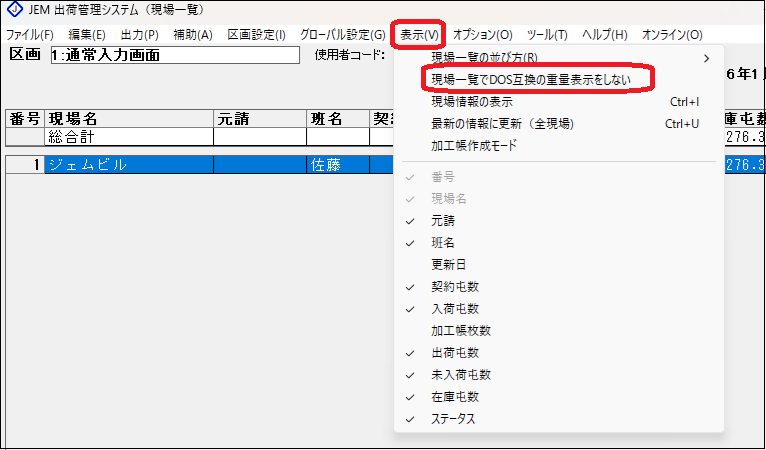766x450 pixels.
Task: Click 現場情報の表示 menu entry
Action: coord(473,101)
